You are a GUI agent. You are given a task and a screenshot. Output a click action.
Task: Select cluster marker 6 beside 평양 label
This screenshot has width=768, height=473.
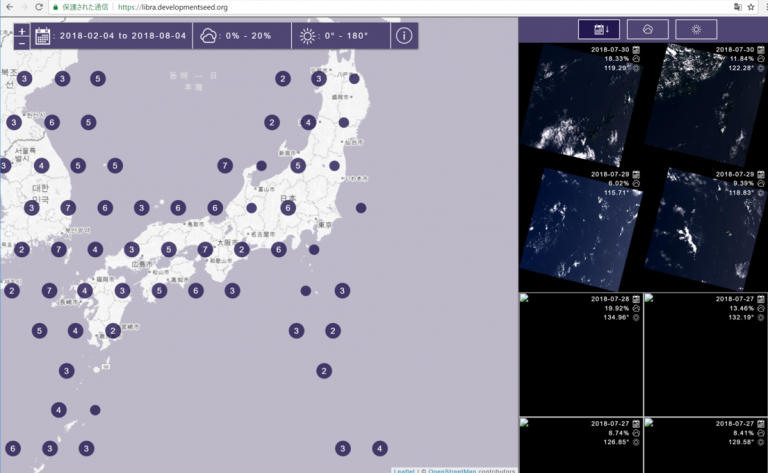coord(52,122)
